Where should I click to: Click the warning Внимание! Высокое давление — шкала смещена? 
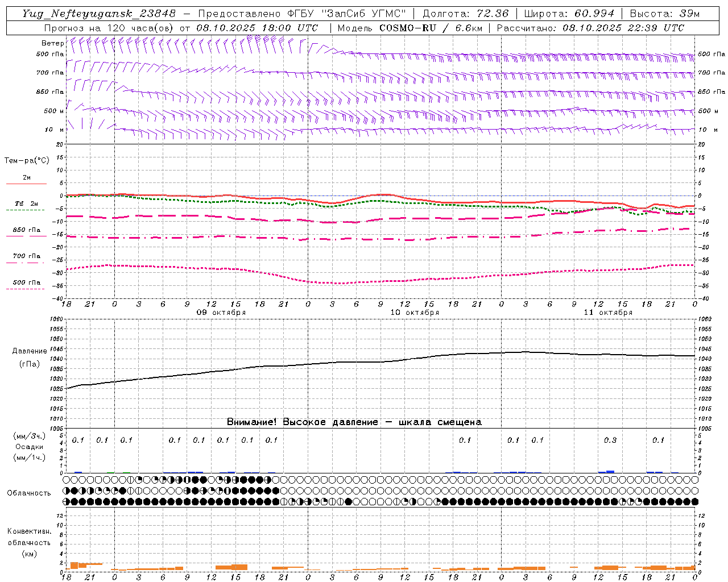coord(354,422)
